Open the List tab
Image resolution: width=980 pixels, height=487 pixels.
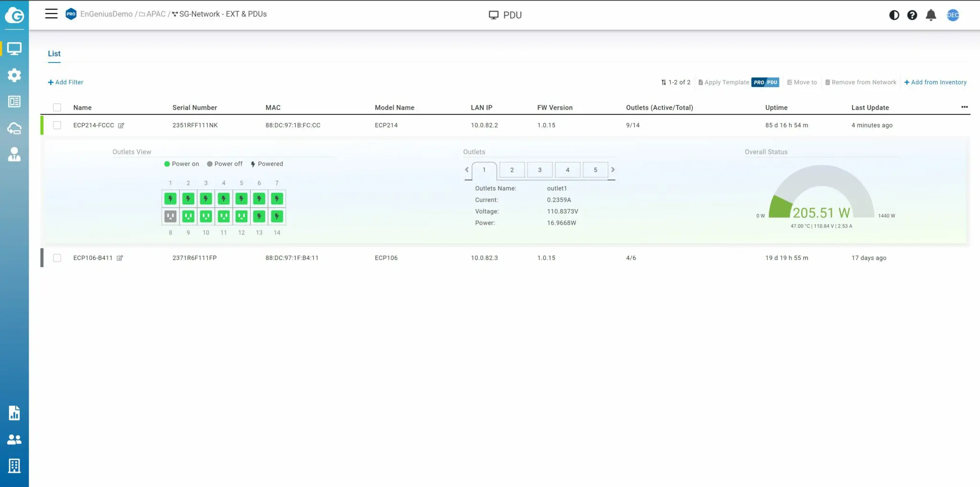click(54, 54)
